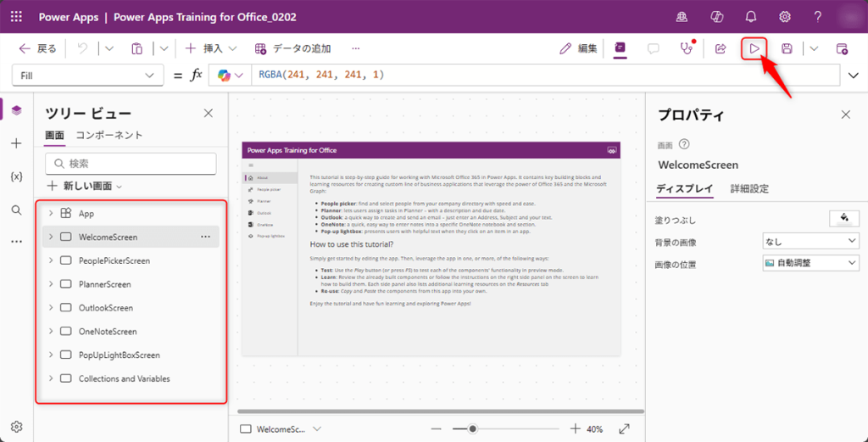Expand the PeoplePickerScreen node
This screenshot has width=868, height=442.
point(50,260)
